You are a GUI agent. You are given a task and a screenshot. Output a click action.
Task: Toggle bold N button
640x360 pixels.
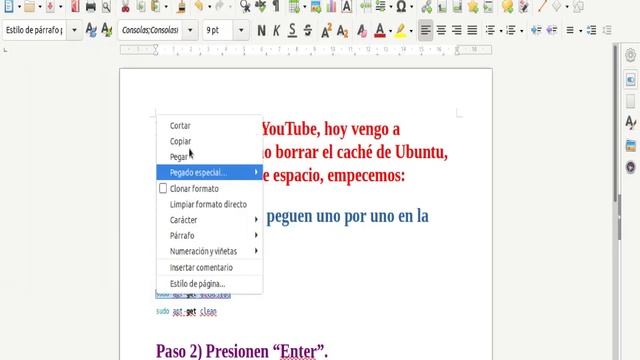(x=262, y=30)
